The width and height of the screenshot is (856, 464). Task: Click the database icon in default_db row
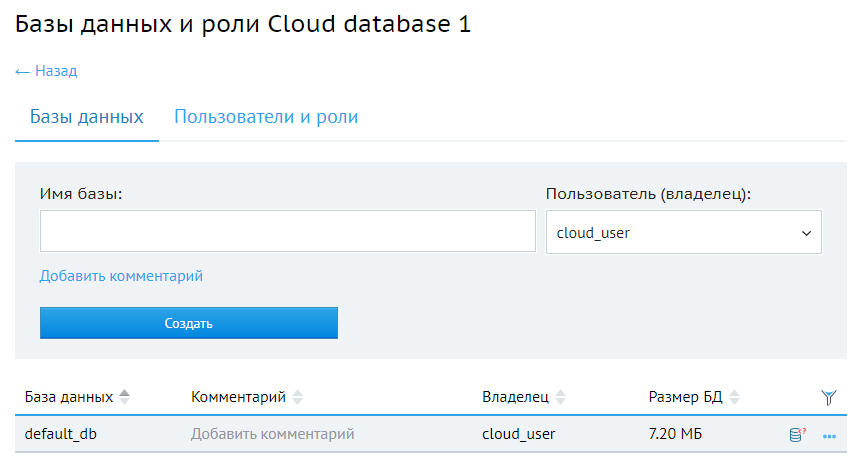[x=797, y=435]
